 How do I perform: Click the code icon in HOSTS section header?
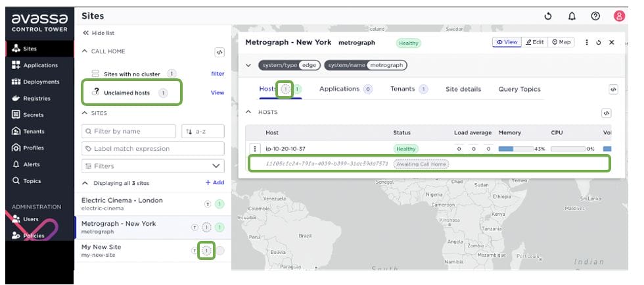606,113
